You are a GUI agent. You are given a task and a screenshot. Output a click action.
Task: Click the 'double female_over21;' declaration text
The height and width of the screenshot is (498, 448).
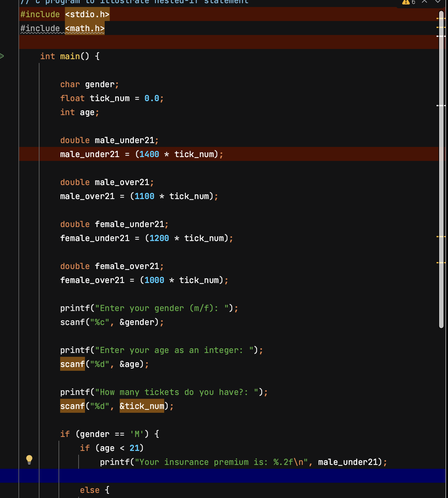pos(112,266)
